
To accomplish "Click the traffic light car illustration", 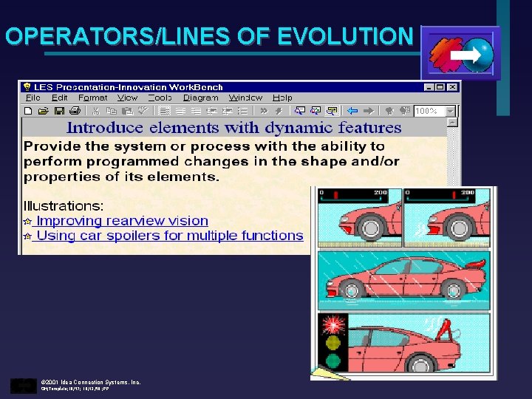I will point(403,343).
